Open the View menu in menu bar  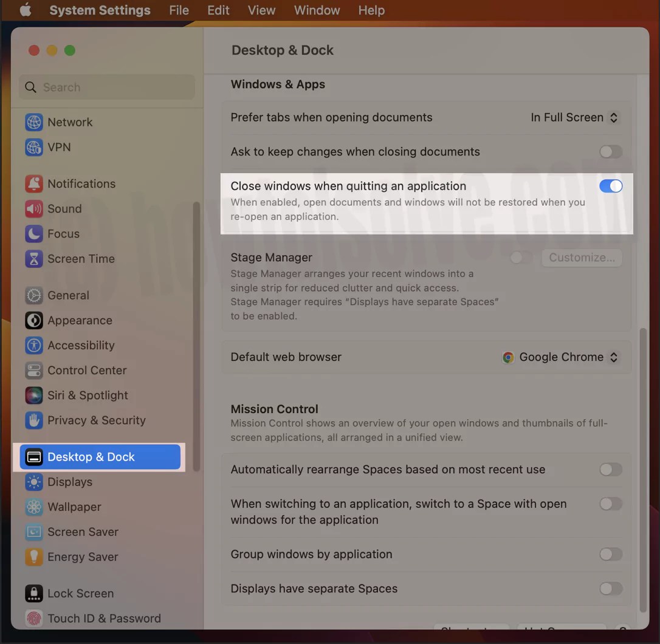pyautogui.click(x=261, y=10)
